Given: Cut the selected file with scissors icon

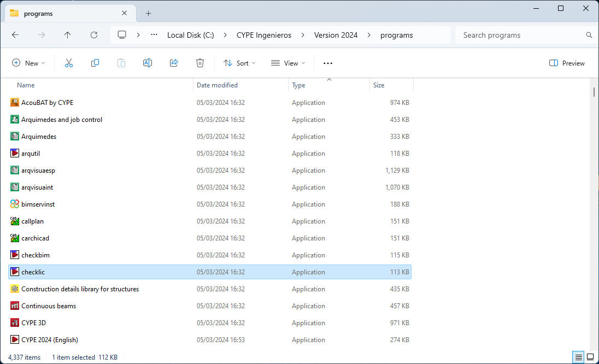Looking at the screenshot, I should point(69,63).
